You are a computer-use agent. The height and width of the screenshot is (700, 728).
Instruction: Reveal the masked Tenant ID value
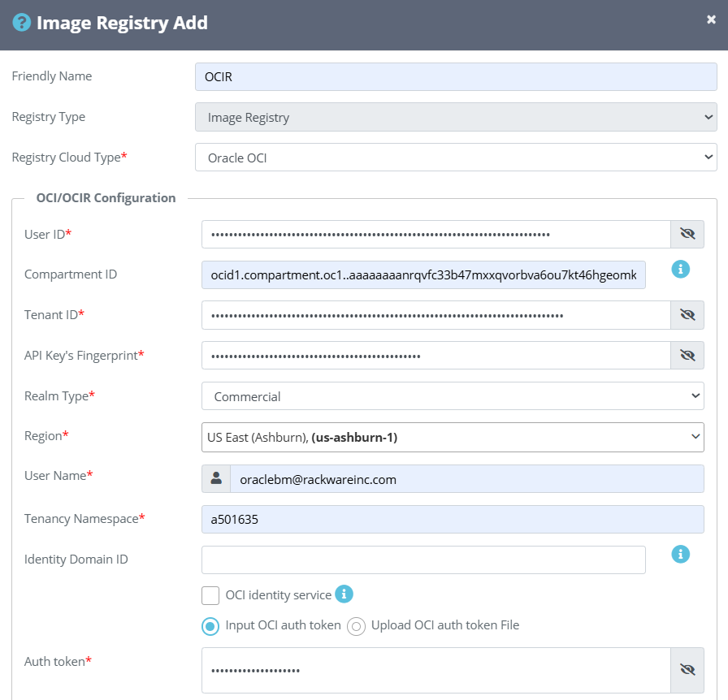pyautogui.click(x=687, y=315)
